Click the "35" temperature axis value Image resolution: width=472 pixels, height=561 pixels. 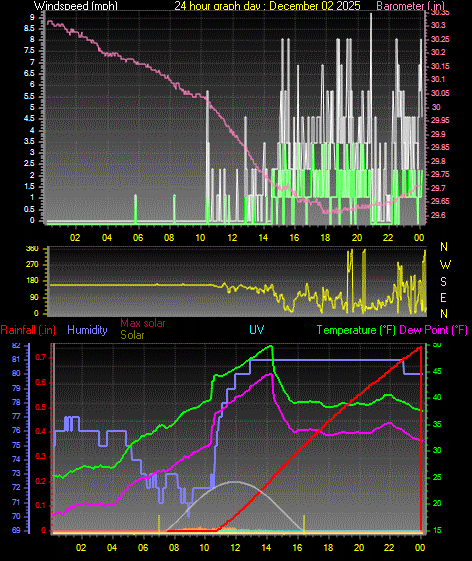(x=437, y=424)
